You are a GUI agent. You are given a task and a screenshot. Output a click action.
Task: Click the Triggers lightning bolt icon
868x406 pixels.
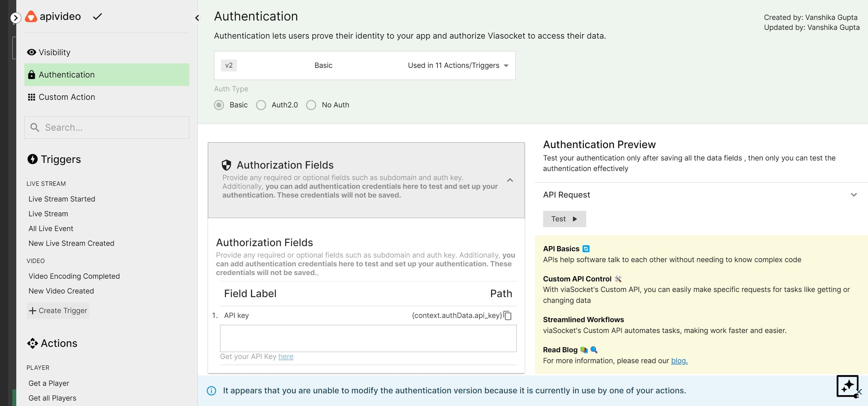coord(32,159)
